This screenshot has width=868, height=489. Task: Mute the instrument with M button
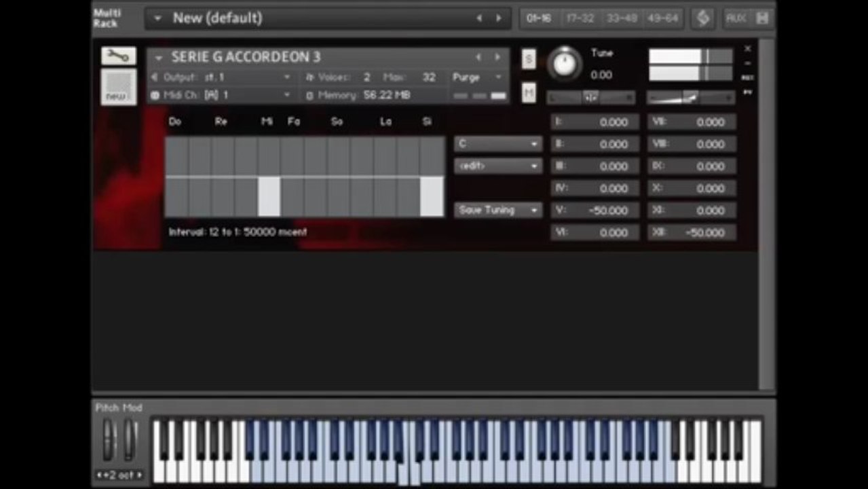(x=529, y=92)
